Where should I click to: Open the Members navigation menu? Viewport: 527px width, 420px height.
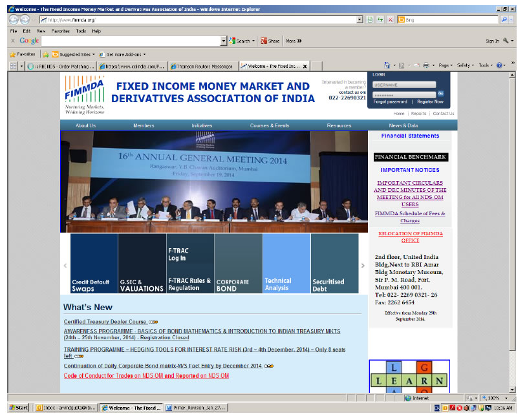[x=144, y=125]
